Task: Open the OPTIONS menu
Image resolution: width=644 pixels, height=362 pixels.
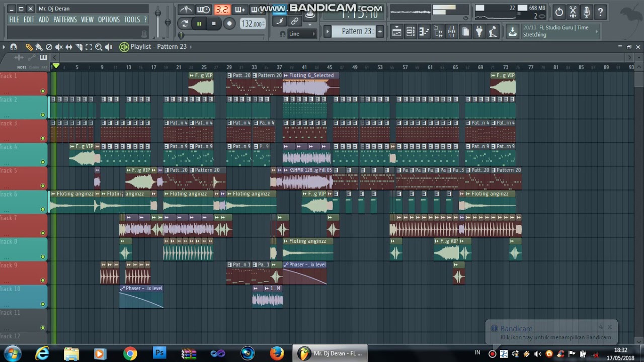Action: click(109, 20)
